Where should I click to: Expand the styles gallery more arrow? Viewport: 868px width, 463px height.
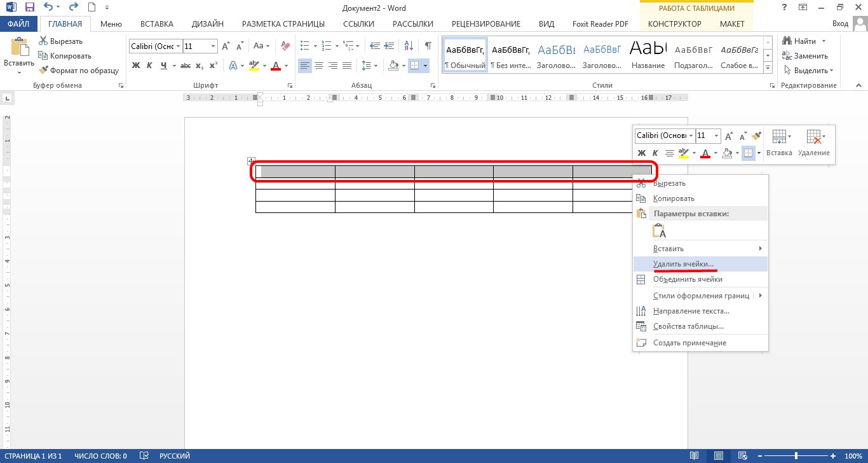tap(768, 68)
